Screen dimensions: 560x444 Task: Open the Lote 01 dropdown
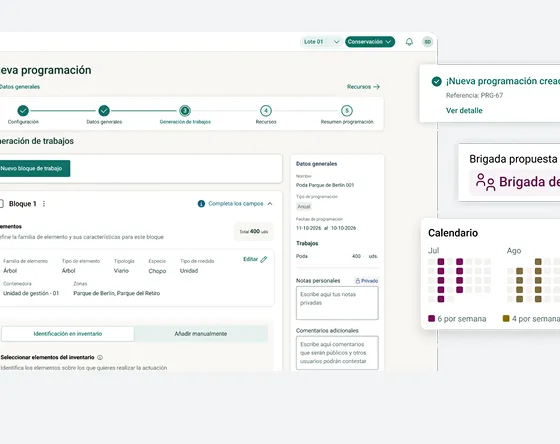pos(321,42)
